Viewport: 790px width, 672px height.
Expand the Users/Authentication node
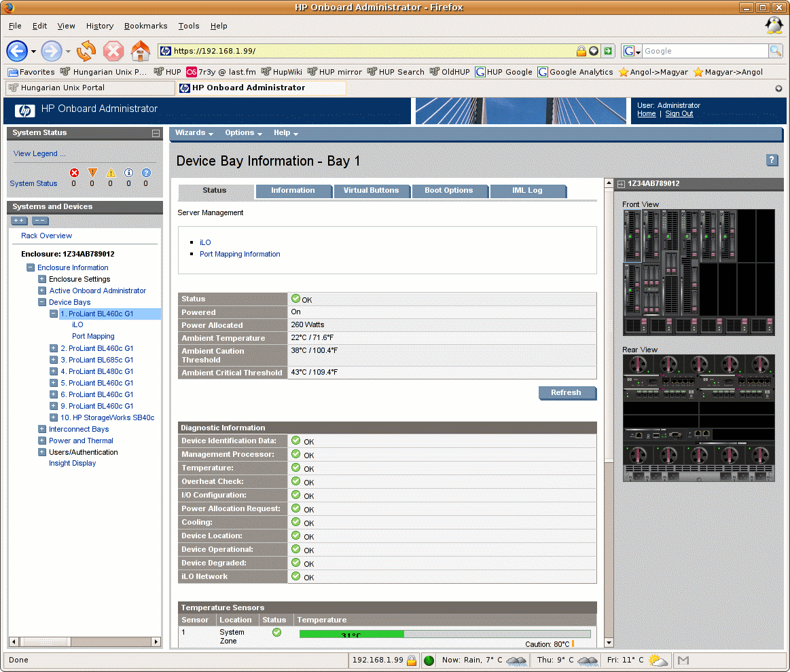pos(42,452)
